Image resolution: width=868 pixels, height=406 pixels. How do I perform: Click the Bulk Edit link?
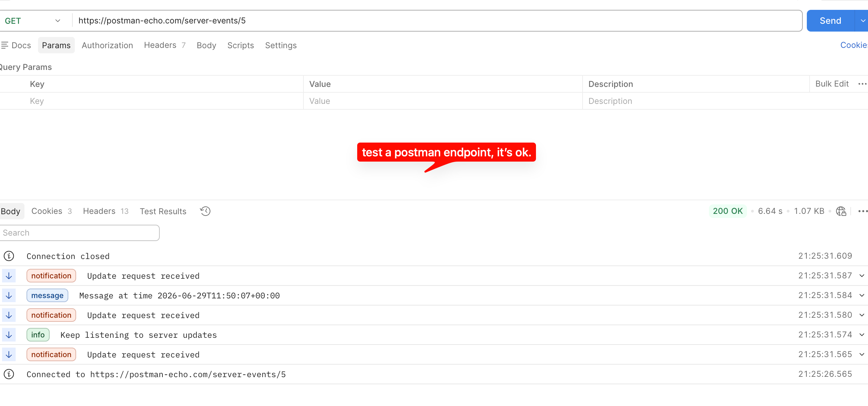click(x=832, y=84)
